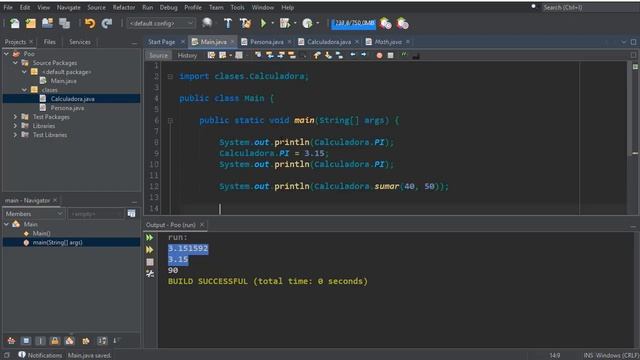Select Persona.java in the project tree
Image resolution: width=640 pixels, height=360 pixels.
[x=67, y=108]
